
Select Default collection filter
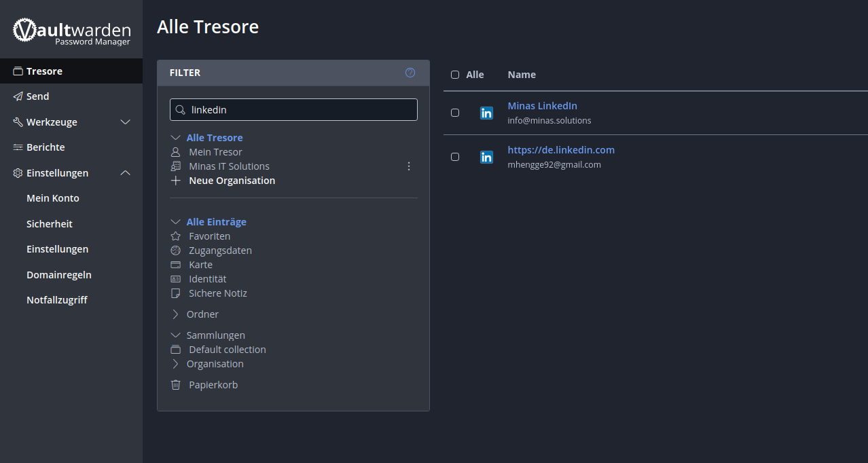228,350
